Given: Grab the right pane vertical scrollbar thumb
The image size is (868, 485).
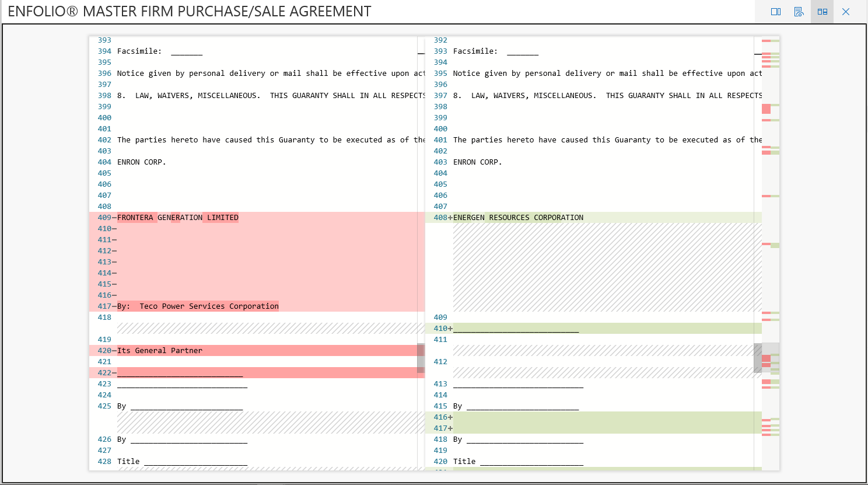Looking at the screenshot, I should pos(758,358).
